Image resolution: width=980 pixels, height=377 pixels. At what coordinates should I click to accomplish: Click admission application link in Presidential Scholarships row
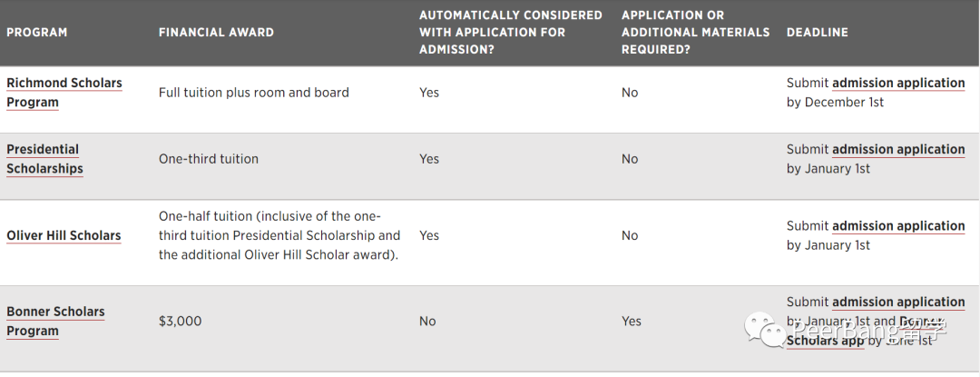point(898,149)
